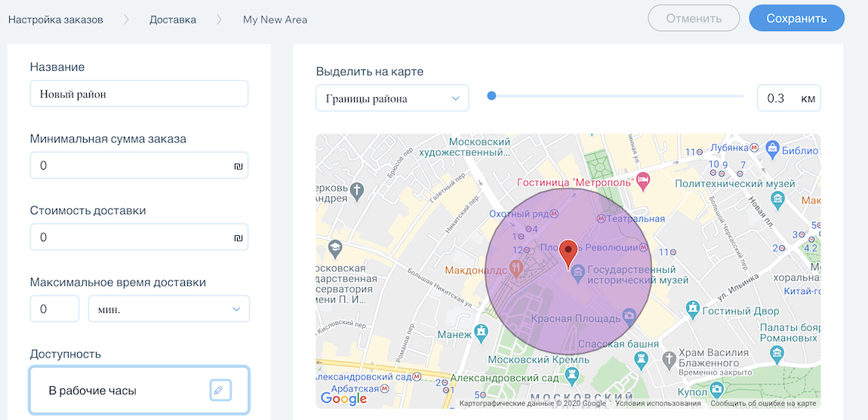The height and width of the screenshot is (420, 868).
Task: Click the Манеж museum icon on the map
Action: point(481,332)
